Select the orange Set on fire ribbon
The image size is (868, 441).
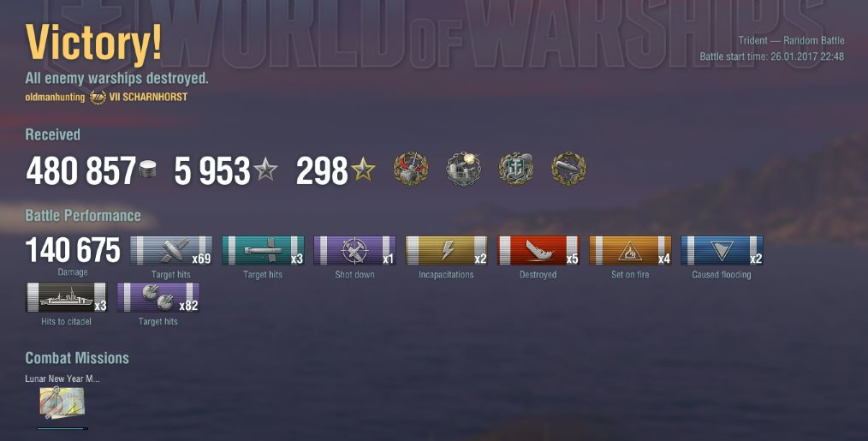click(x=631, y=250)
